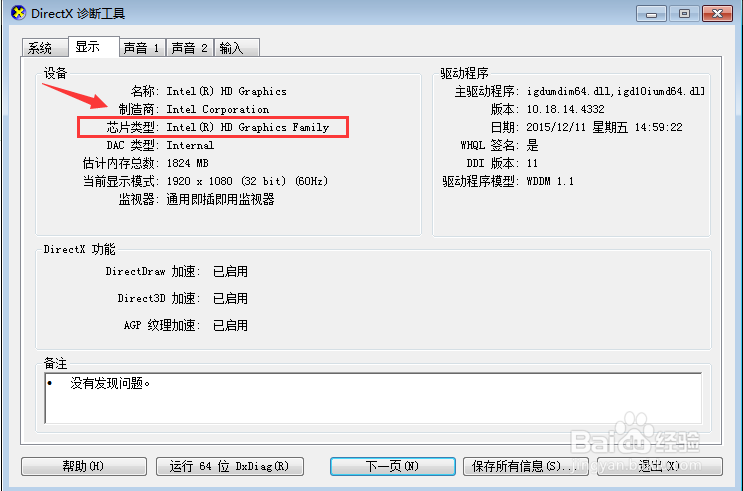The image size is (743, 491).
Task: Click inside the 备注 notes text box
Action: click(x=373, y=398)
